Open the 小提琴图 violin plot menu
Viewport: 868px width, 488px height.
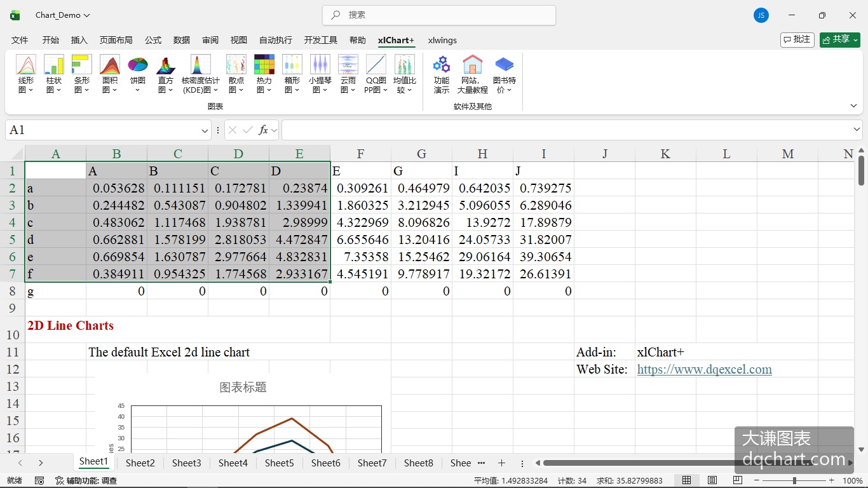pyautogui.click(x=320, y=74)
